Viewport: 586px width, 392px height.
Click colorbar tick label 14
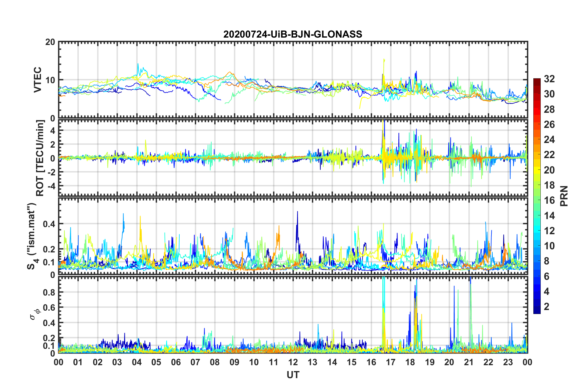549,216
